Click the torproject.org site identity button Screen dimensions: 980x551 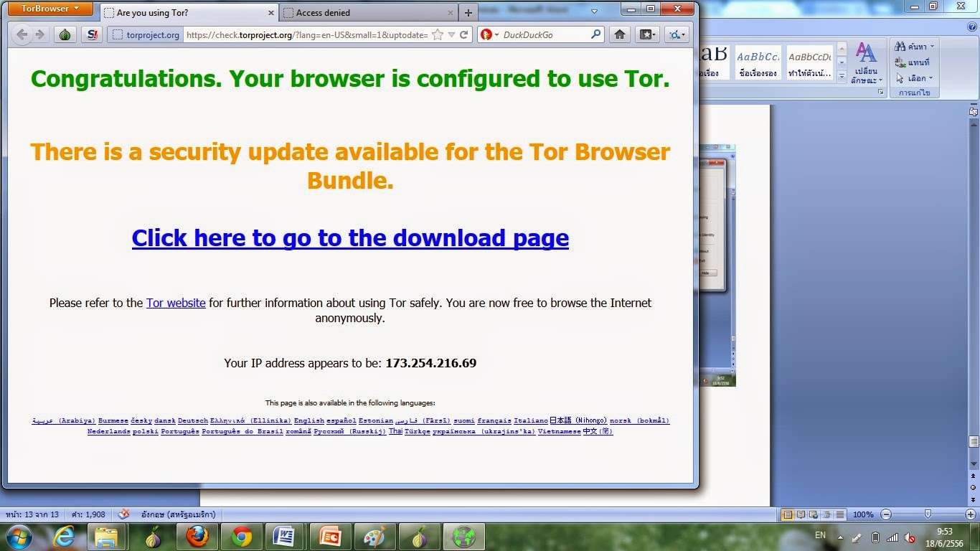tap(146, 34)
